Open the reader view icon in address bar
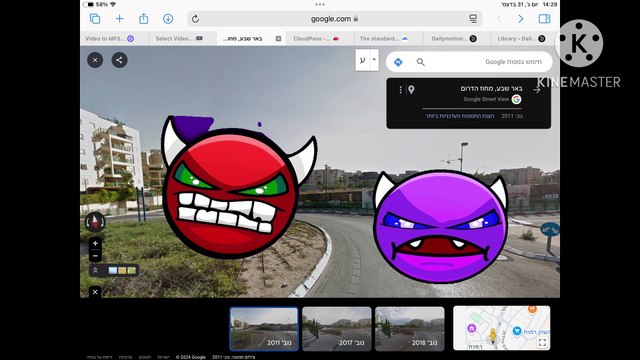This screenshot has width=640, height=360. [473, 19]
